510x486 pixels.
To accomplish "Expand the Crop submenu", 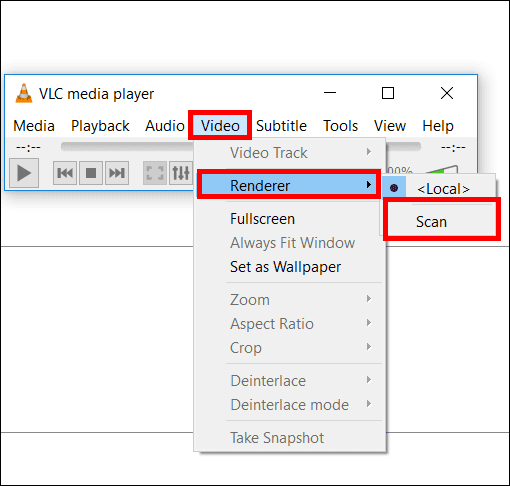I will point(289,348).
